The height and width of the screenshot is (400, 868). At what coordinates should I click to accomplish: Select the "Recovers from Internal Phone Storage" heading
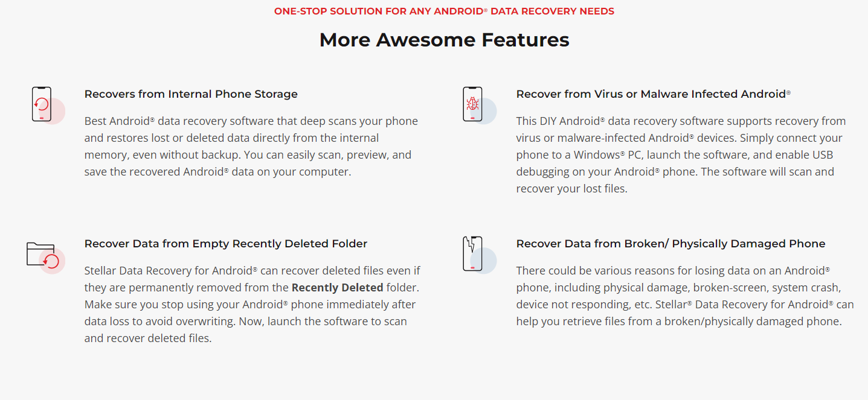tap(191, 94)
